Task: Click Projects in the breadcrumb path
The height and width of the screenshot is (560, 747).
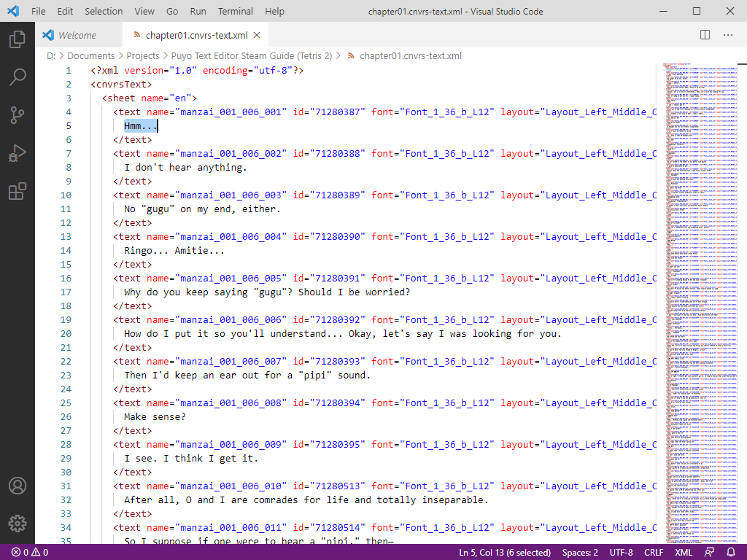Action: (x=142, y=55)
